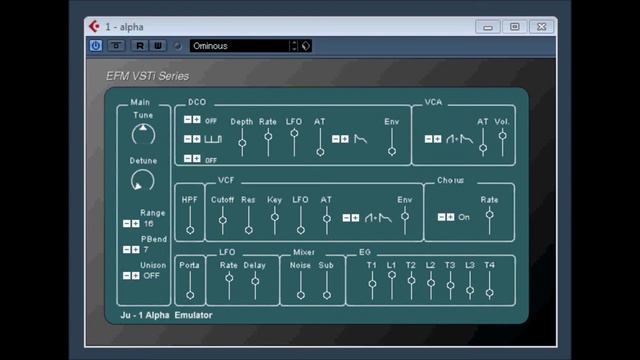
Task: Click plus on third DCO waveform row
Action: pos(196,158)
